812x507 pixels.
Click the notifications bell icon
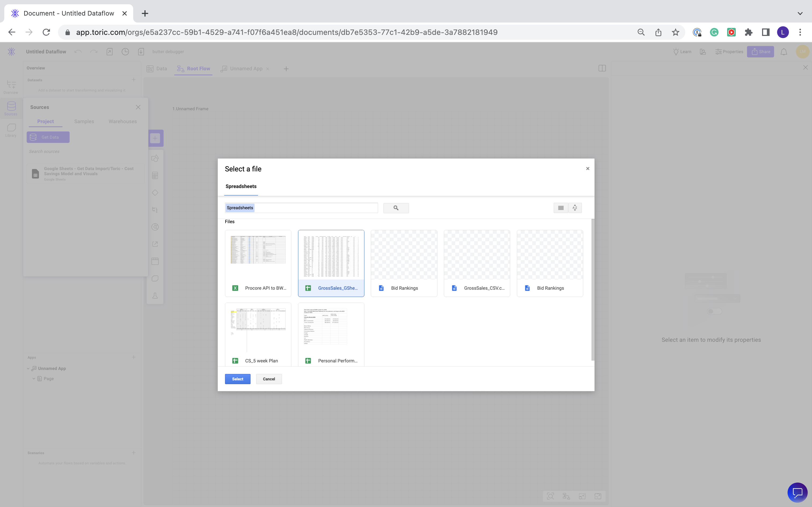pos(784,52)
